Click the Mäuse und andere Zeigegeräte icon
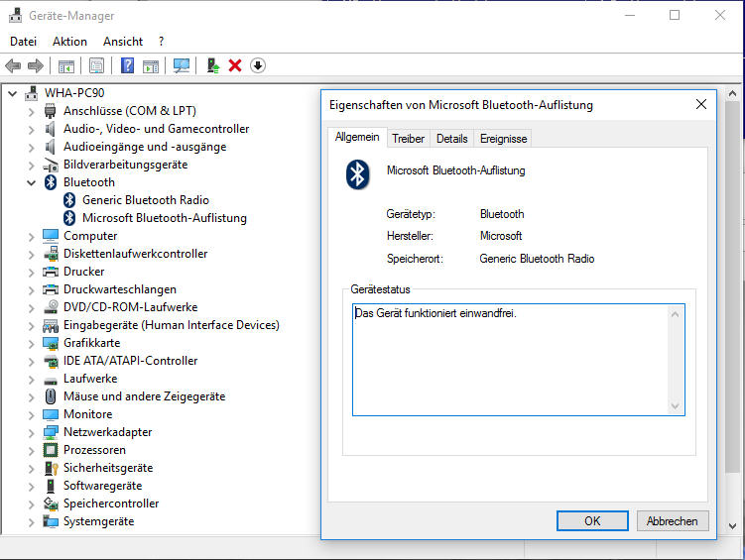 coord(51,396)
